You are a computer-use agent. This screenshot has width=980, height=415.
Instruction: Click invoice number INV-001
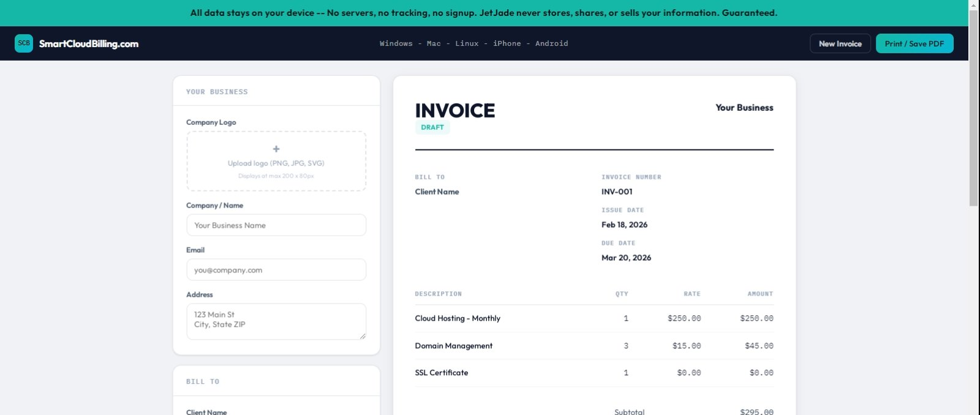click(x=617, y=192)
